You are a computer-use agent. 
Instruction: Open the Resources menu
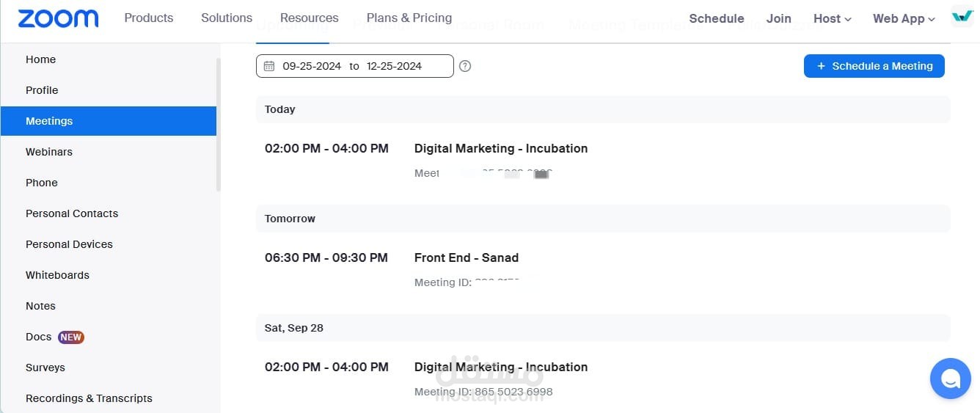click(x=310, y=18)
